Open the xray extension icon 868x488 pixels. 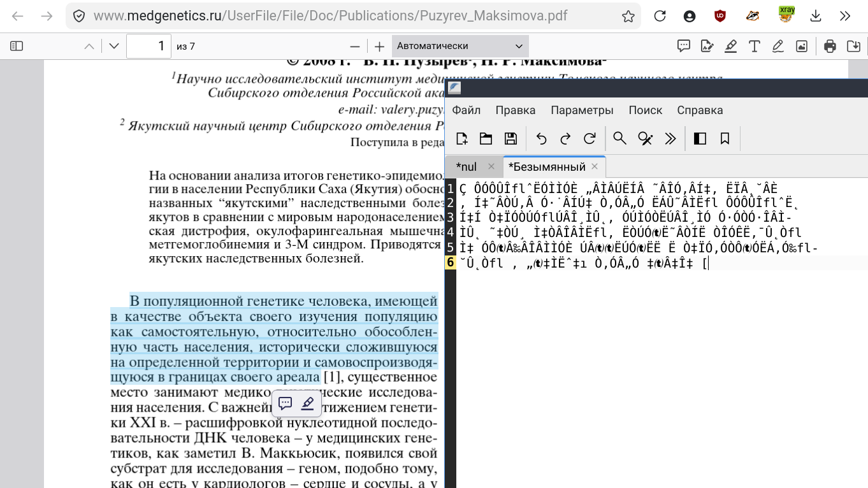pyautogui.click(x=786, y=15)
